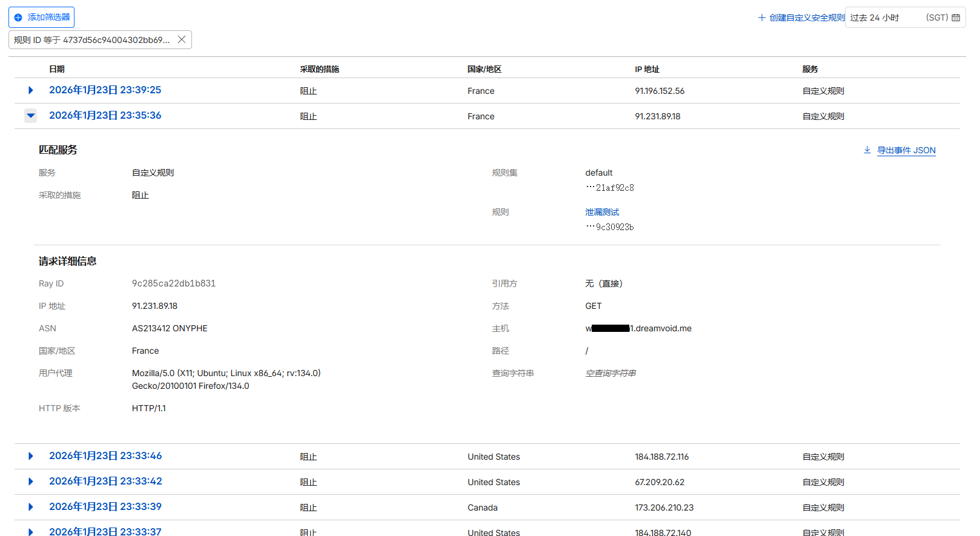Expand the 23:39:25 event row
Screen dimensions: 980x536
31,90
